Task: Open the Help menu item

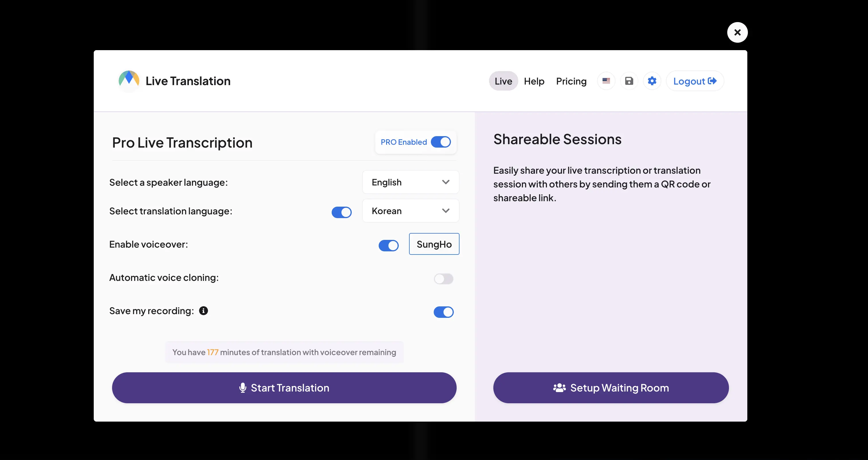Action: [x=534, y=81]
